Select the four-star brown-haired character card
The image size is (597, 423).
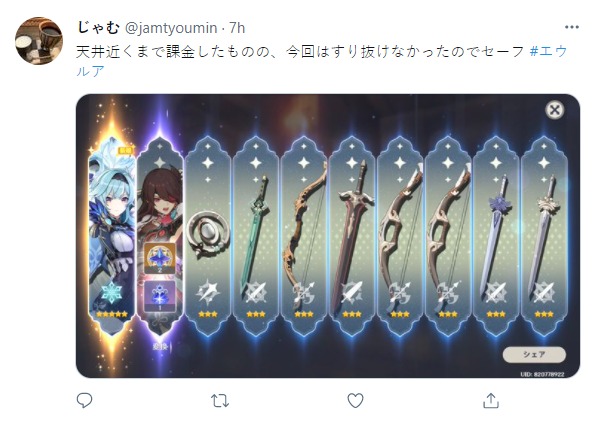[160, 236]
